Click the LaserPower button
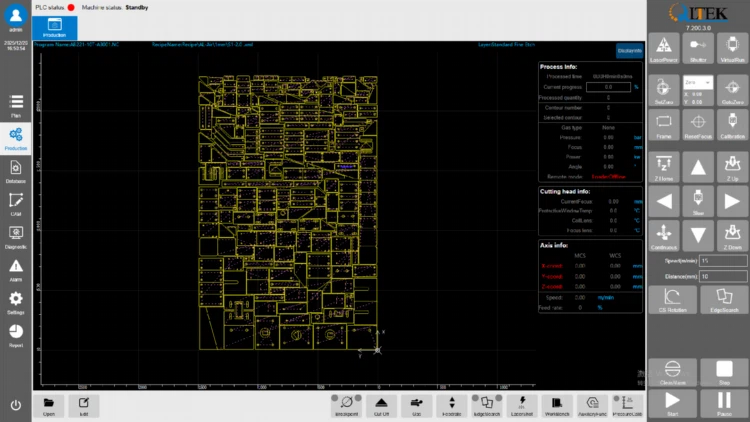750x422 pixels. point(663,49)
